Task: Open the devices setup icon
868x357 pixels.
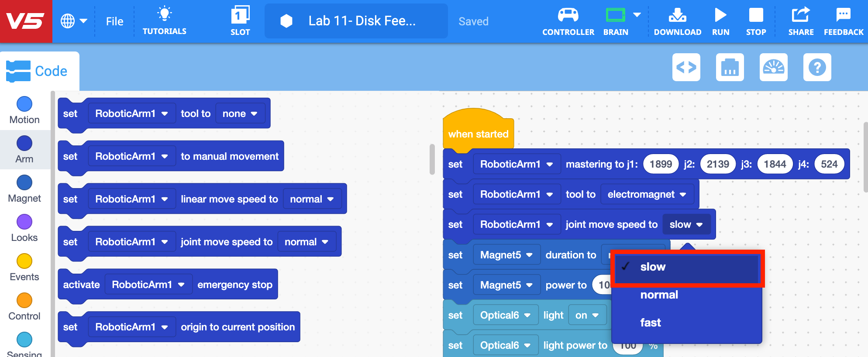Action: (730, 67)
